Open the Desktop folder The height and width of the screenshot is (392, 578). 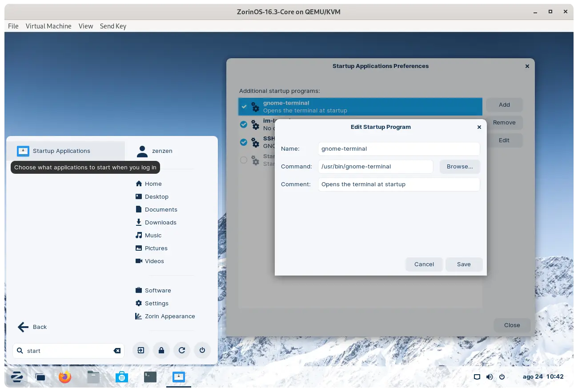click(x=152, y=196)
